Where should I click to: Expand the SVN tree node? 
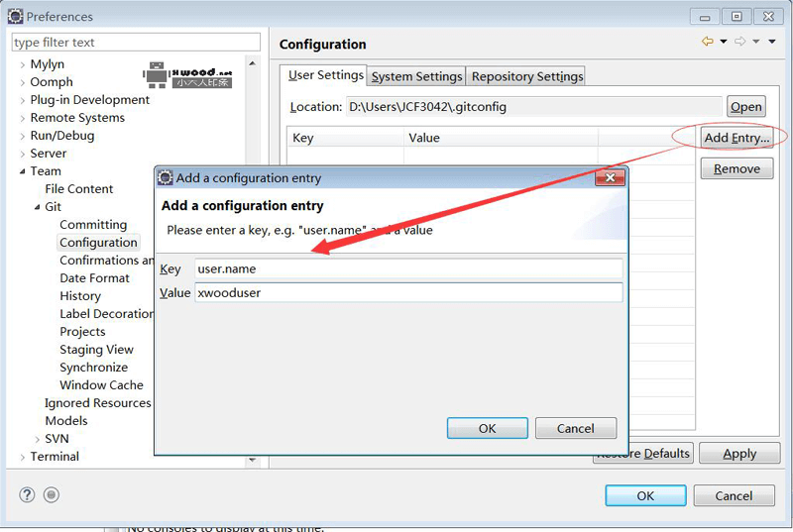pos(37,439)
